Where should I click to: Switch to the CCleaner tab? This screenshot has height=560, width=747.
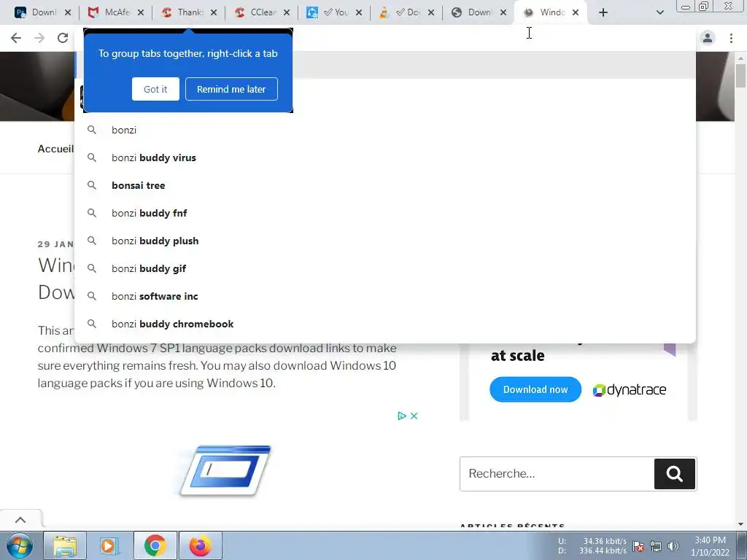(x=255, y=12)
